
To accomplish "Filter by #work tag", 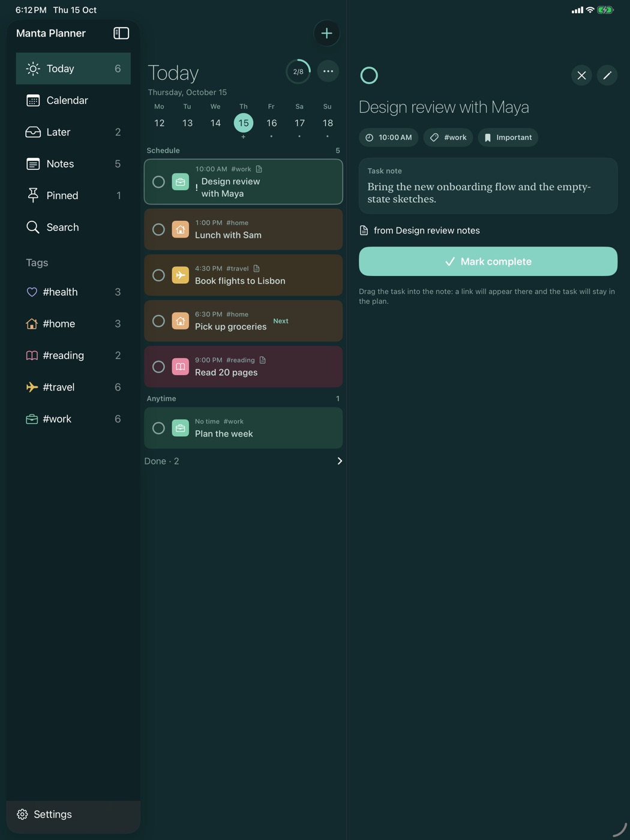I will 73,419.
